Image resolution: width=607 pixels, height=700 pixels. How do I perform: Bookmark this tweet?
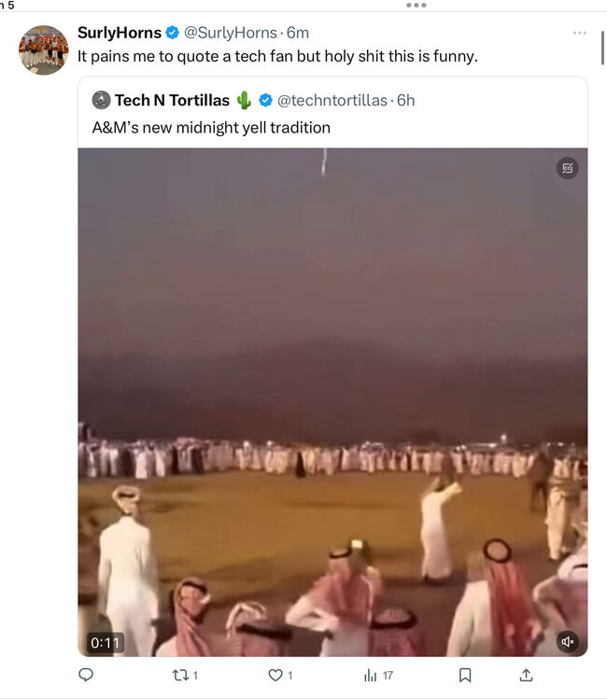click(465, 675)
